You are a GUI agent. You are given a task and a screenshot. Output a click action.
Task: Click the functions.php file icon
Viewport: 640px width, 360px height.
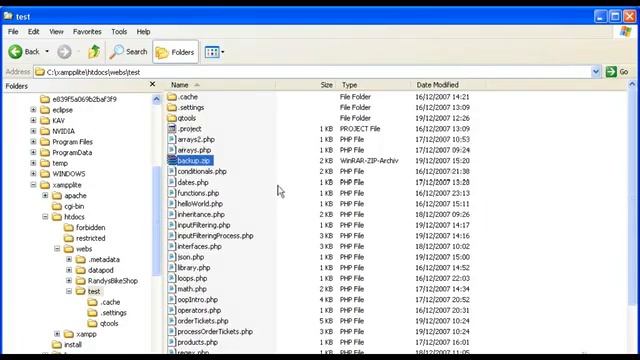pos(172,193)
